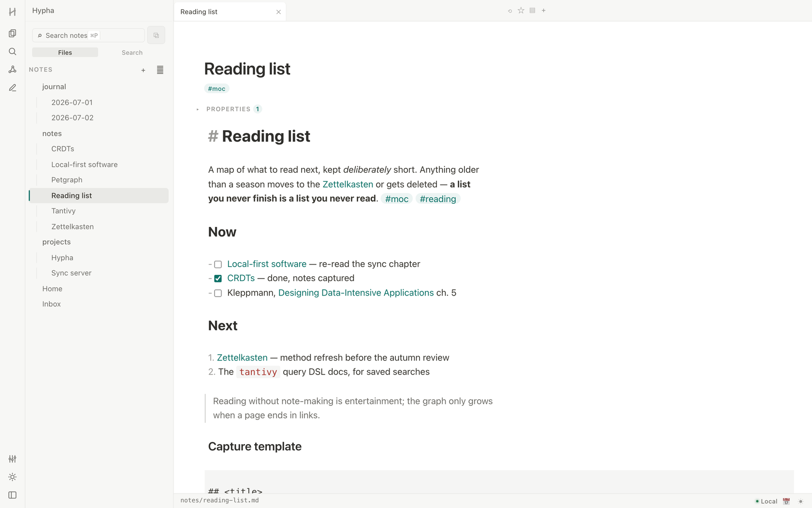Click the notes/reading-list.md path in status bar
Viewport: 812px width, 508px height.
219,500
